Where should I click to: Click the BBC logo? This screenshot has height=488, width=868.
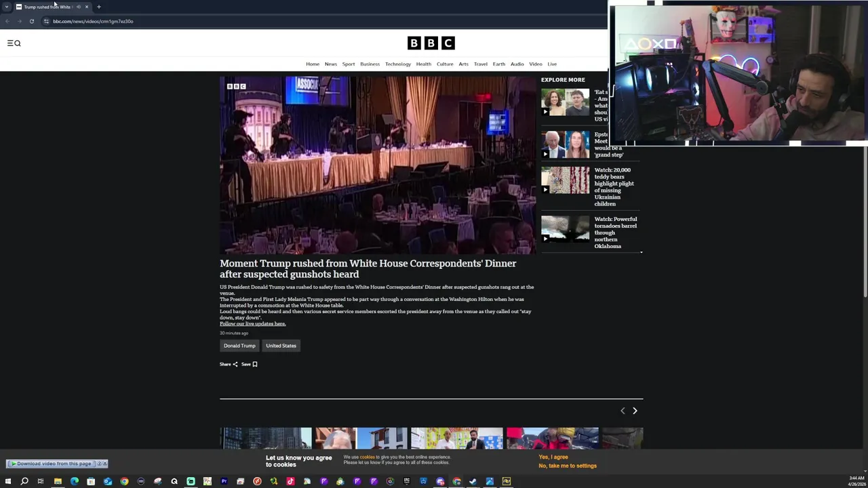[x=431, y=43]
